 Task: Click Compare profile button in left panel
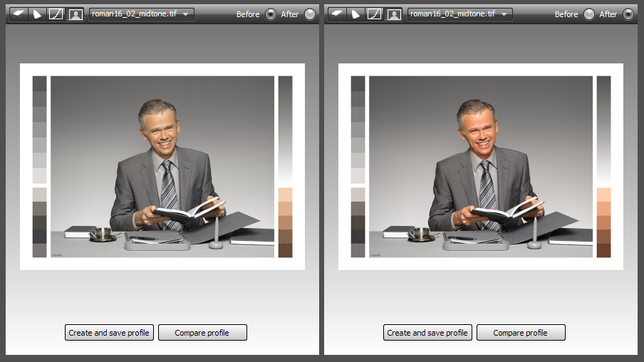tap(202, 332)
